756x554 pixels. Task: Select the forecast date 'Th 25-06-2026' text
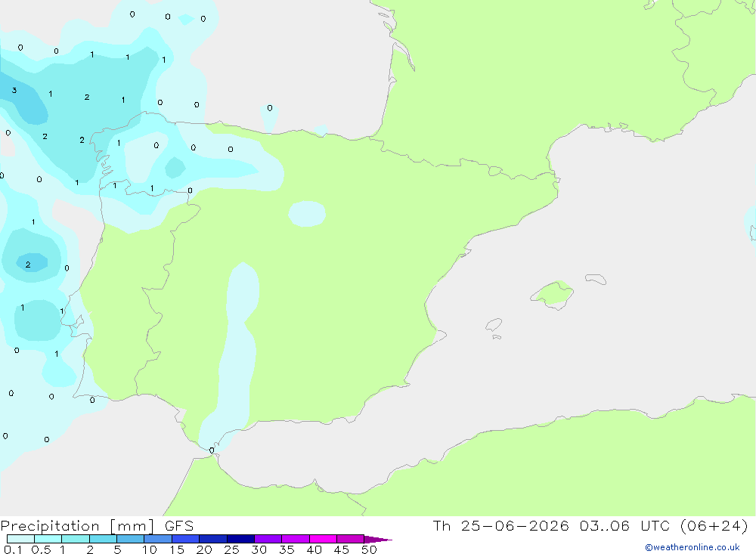coord(500,525)
